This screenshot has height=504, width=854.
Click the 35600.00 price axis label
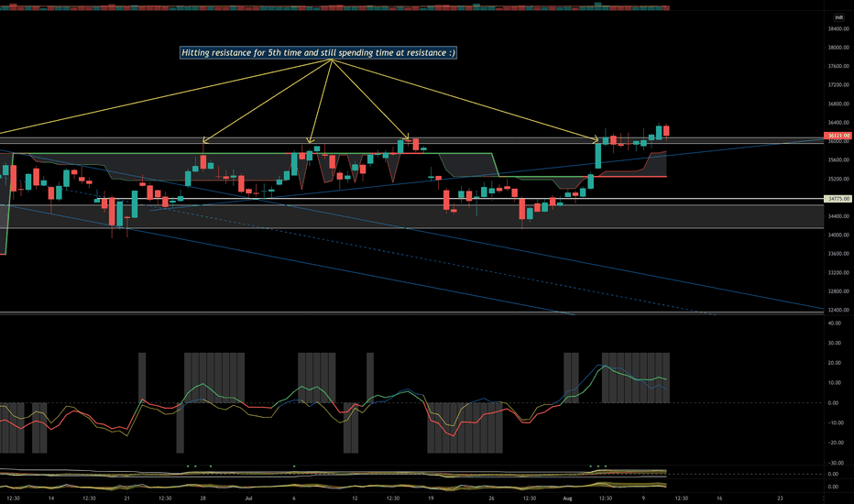tap(838, 160)
